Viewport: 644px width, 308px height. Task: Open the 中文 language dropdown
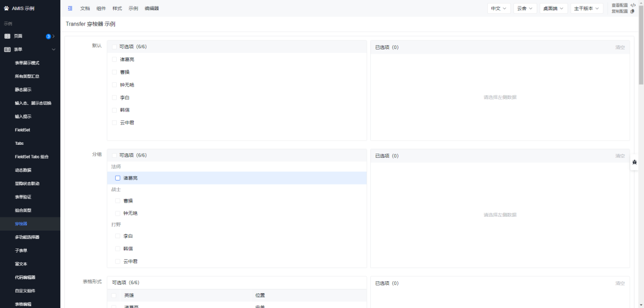(499, 8)
